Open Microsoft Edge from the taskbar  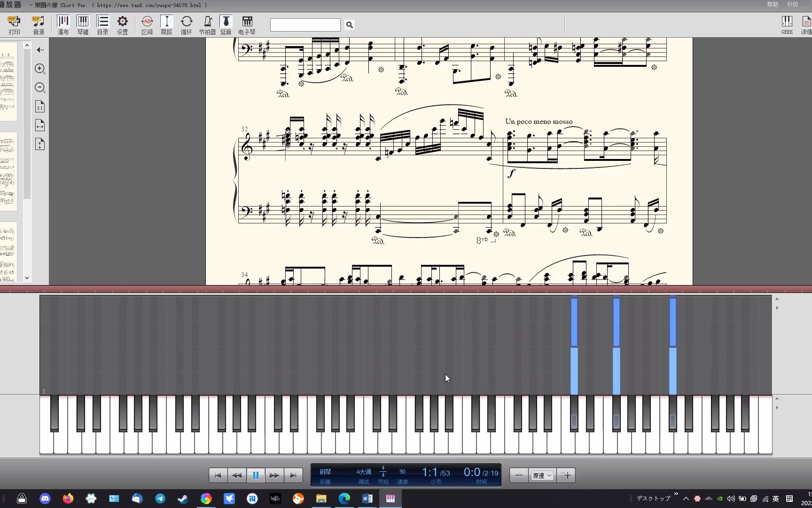click(344, 499)
